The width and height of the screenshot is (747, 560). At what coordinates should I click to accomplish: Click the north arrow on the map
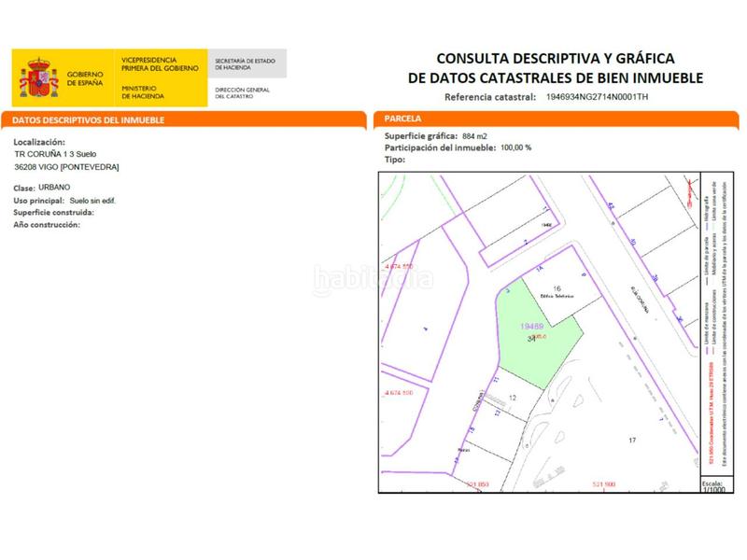[690, 193]
